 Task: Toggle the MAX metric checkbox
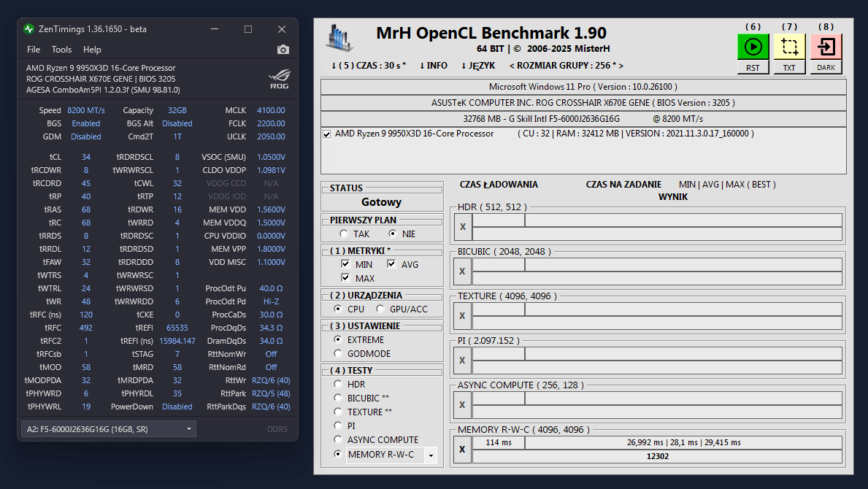click(x=345, y=277)
